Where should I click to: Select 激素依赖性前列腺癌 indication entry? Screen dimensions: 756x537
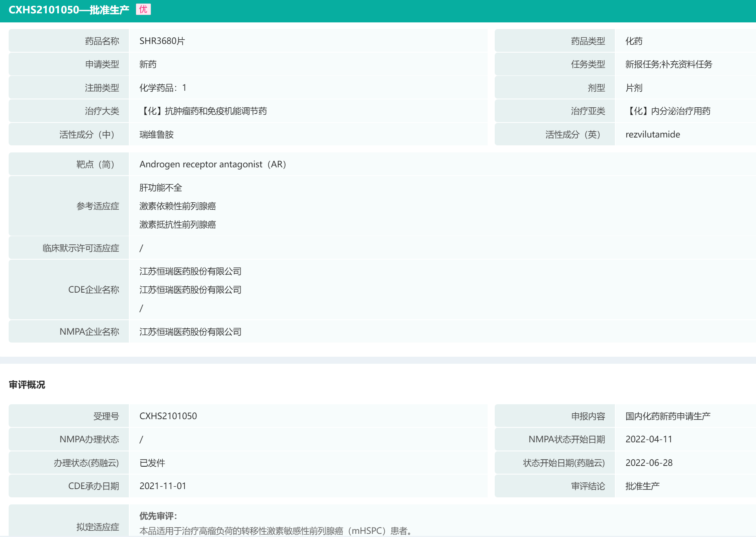click(x=178, y=206)
